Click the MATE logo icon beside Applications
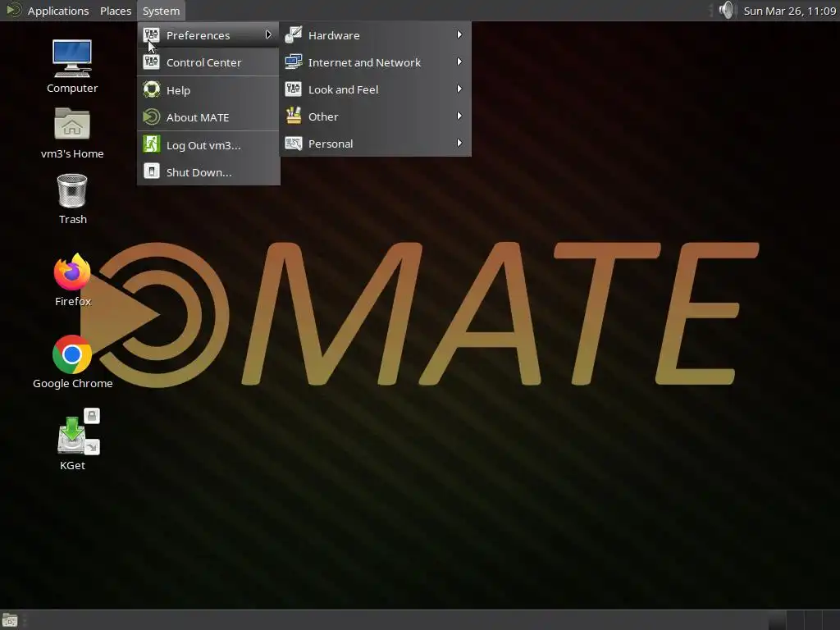The height and width of the screenshot is (630, 840). [x=13, y=10]
